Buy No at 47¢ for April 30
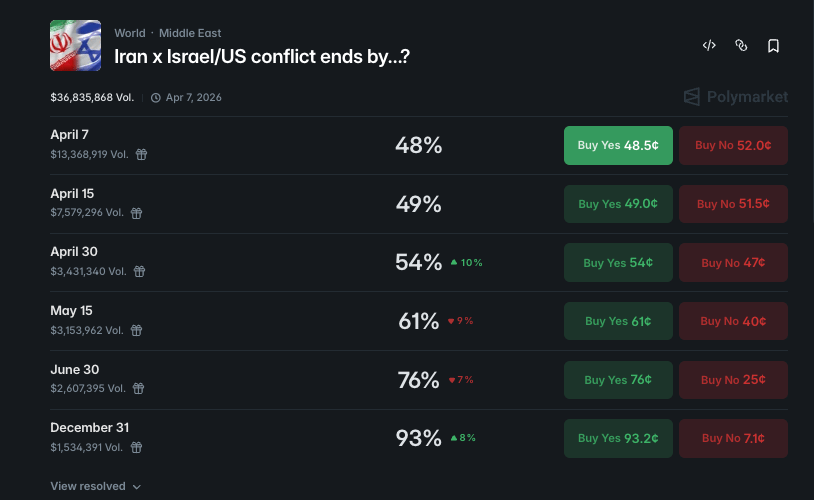814x500 pixels. click(733, 263)
